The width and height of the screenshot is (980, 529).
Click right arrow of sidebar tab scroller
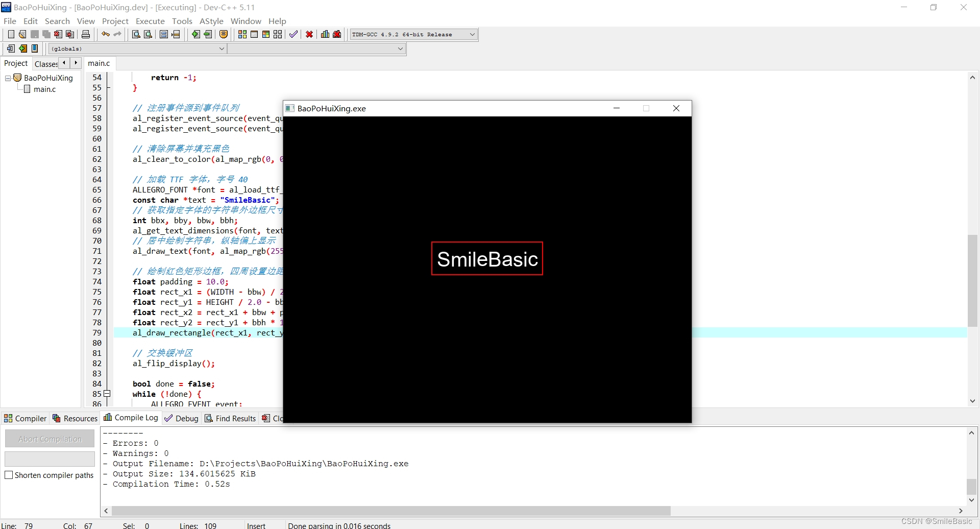coord(76,63)
